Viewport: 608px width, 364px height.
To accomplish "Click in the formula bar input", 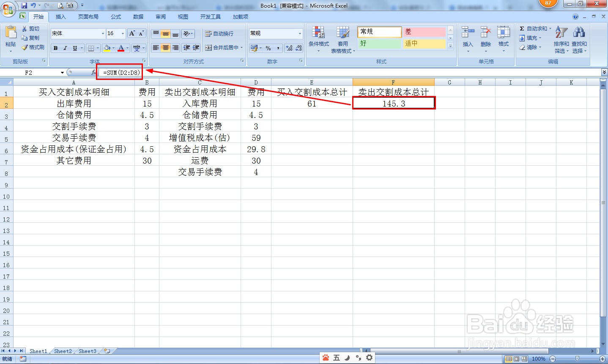I will tap(349, 73).
